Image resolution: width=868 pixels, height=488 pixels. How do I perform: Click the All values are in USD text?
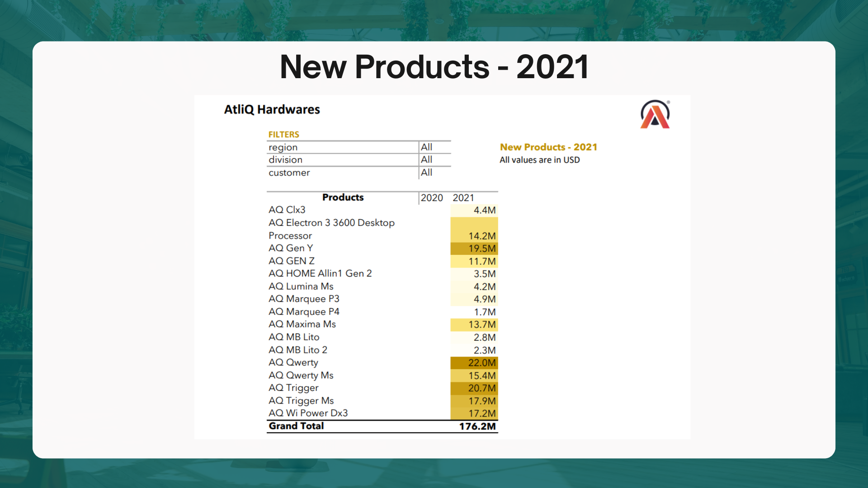(539, 160)
